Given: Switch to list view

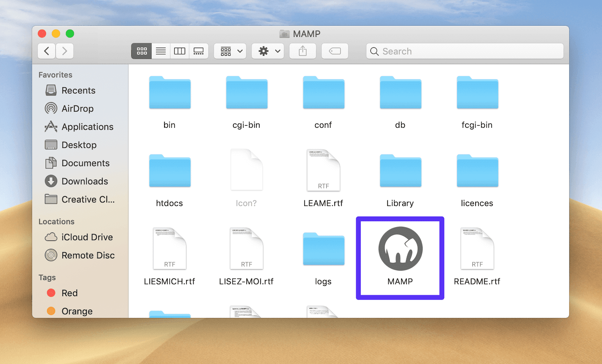Looking at the screenshot, I should click(161, 51).
